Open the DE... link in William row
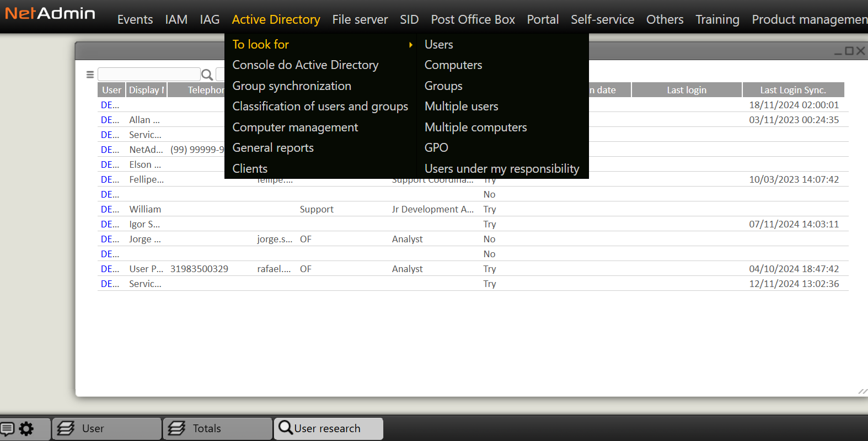 tap(110, 209)
